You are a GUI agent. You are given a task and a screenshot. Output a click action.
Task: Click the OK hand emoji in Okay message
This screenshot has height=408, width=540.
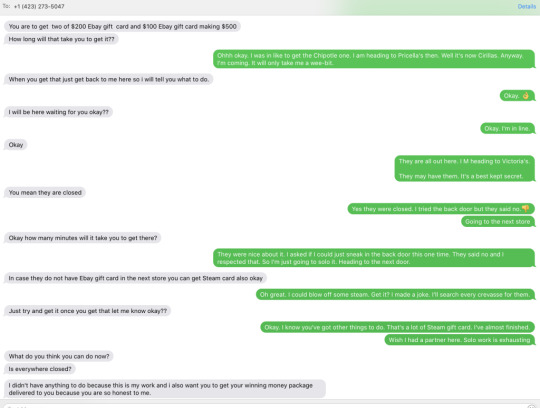pyautogui.click(x=526, y=96)
